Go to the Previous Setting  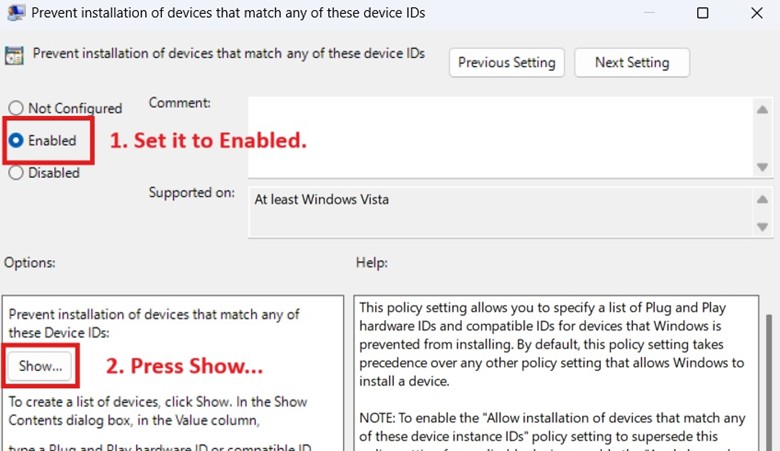(506, 62)
